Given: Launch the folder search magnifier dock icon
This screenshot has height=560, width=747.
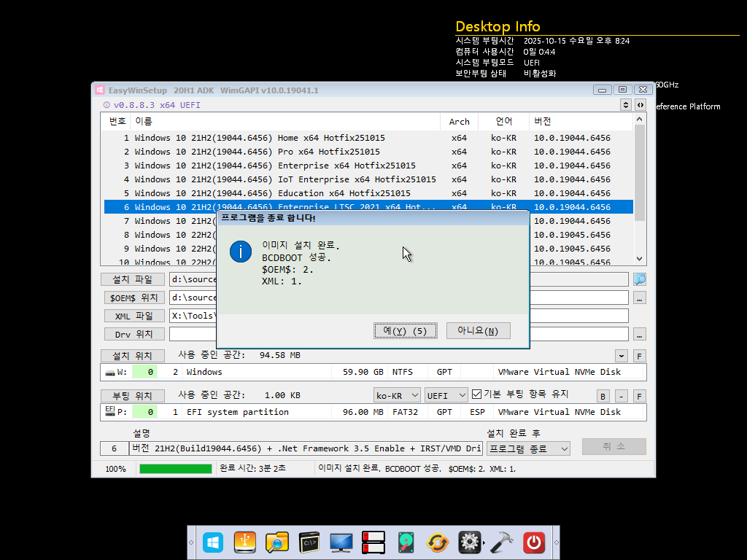Looking at the screenshot, I should (276, 542).
